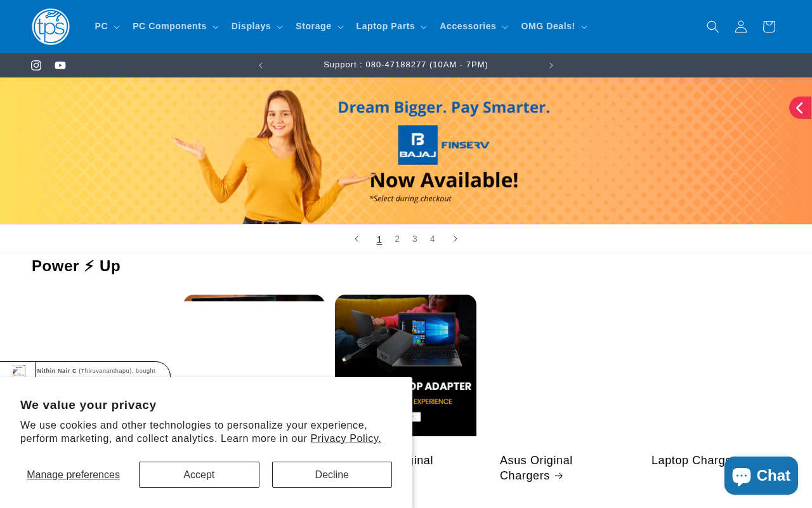The image size is (812, 508).
Task: Expand the Storage menu
Action: 320,27
